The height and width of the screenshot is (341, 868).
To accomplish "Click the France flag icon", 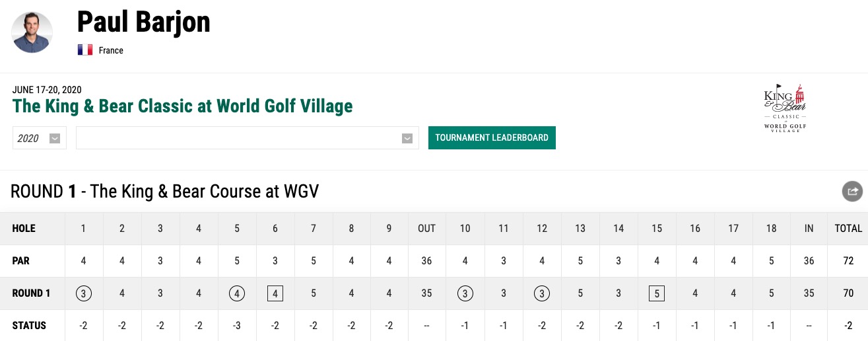I will 84,50.
